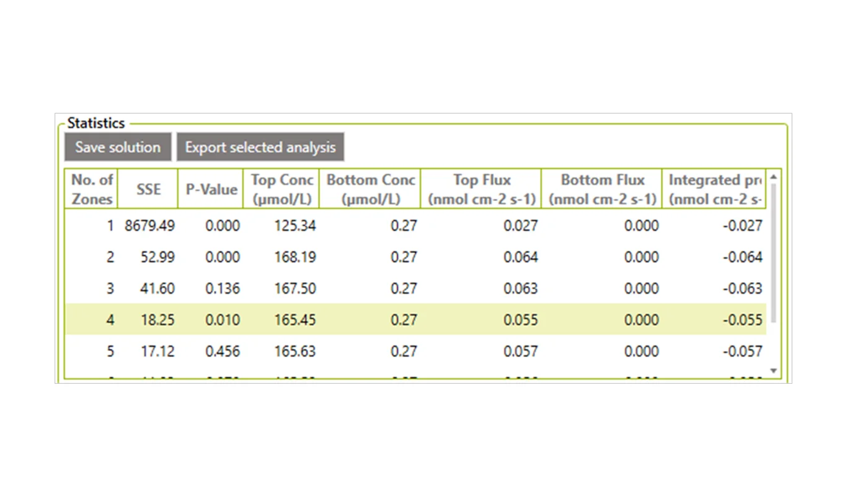The image size is (868, 496).
Task: Click Top Conc value 165.45
Action: 295,320
